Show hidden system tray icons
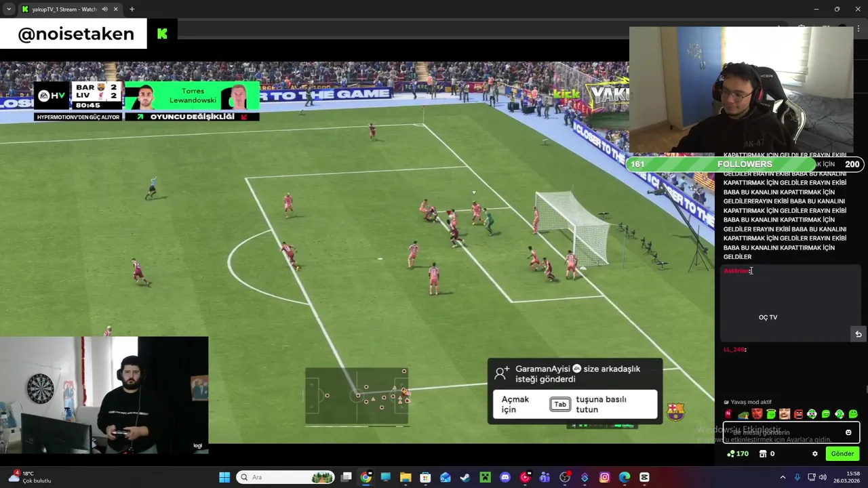Viewport: 868px width, 488px height. [x=783, y=477]
